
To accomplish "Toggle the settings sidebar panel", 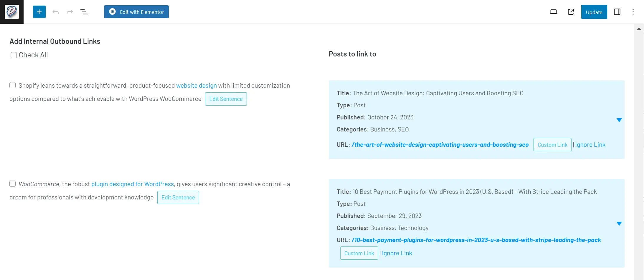I will click(x=617, y=12).
